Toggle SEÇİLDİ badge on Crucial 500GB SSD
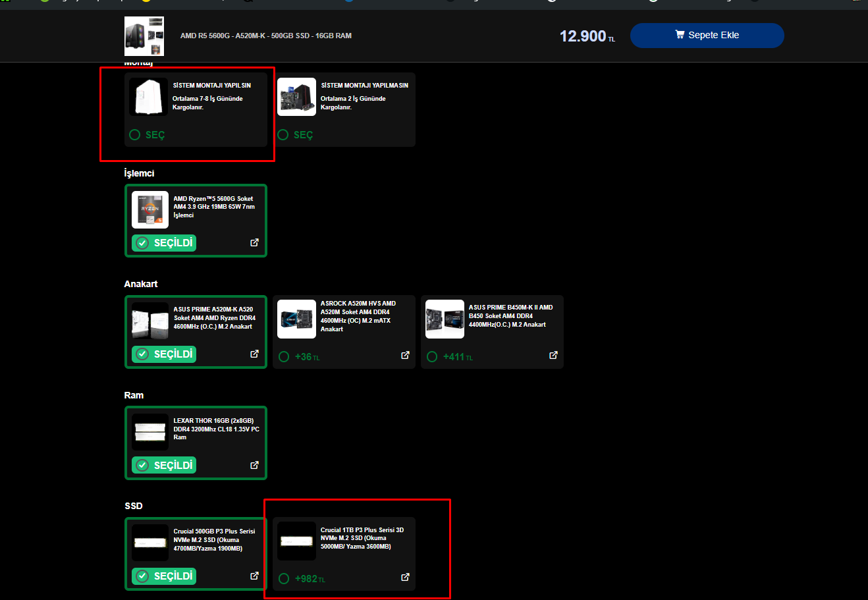 pos(164,576)
